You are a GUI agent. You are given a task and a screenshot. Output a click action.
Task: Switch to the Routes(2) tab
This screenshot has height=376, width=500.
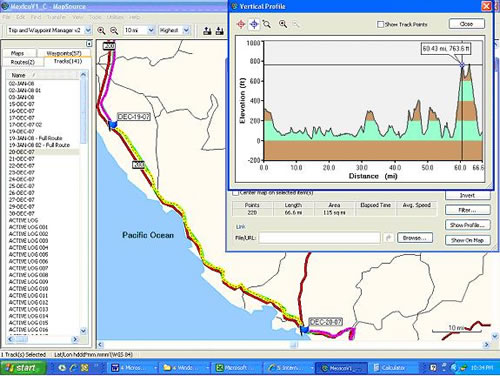23,62
